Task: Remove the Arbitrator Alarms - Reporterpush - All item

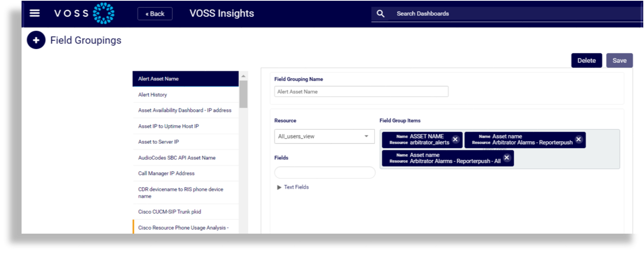Action: [x=506, y=158]
